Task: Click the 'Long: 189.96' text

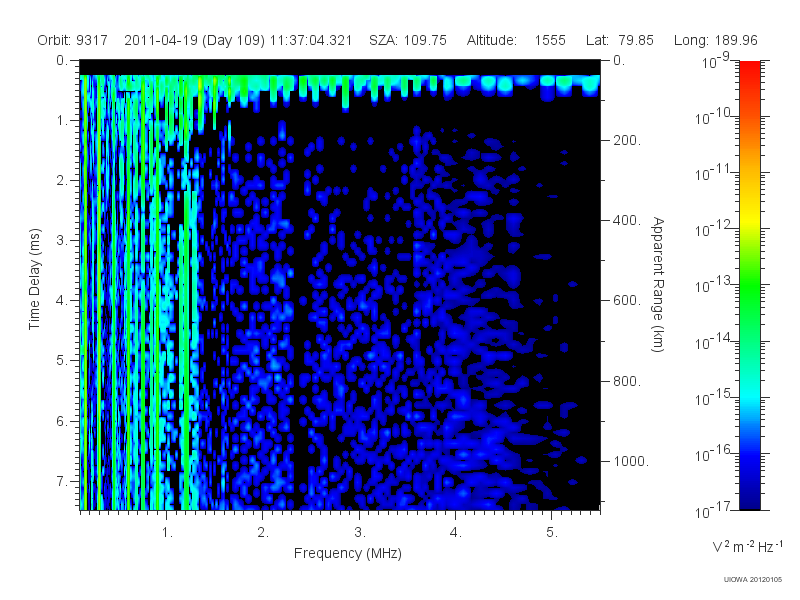Action: [x=715, y=40]
